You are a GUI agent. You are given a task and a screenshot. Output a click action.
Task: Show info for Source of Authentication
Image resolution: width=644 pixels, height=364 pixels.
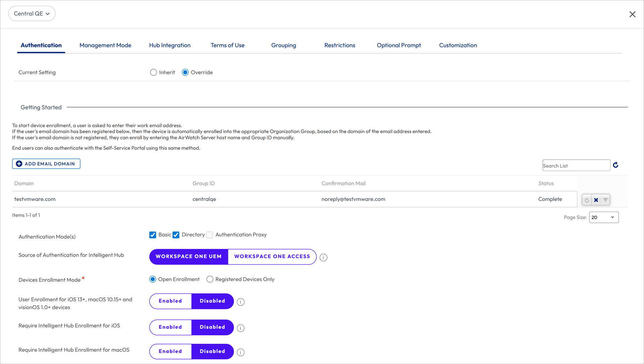(324, 257)
